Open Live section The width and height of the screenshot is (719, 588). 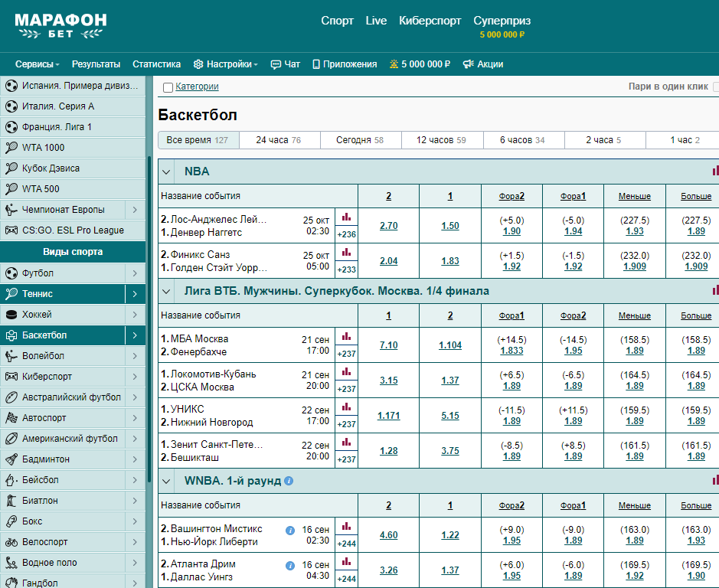(376, 21)
